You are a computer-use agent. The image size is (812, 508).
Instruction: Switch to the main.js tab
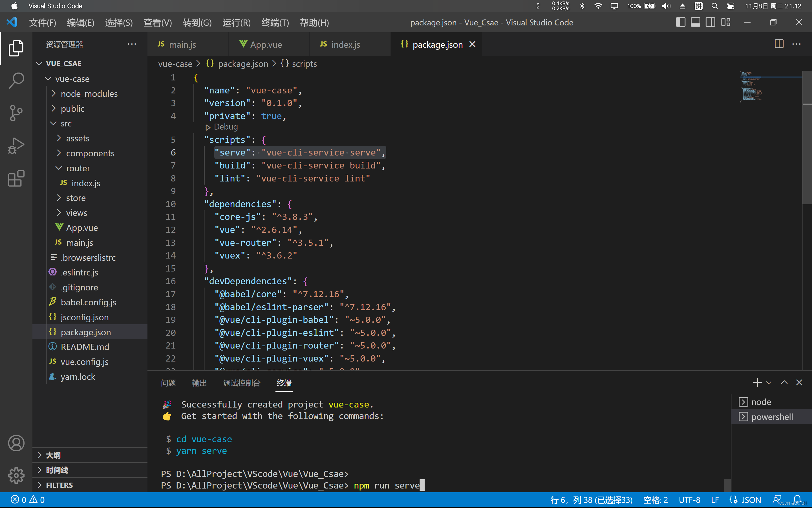coord(188,44)
